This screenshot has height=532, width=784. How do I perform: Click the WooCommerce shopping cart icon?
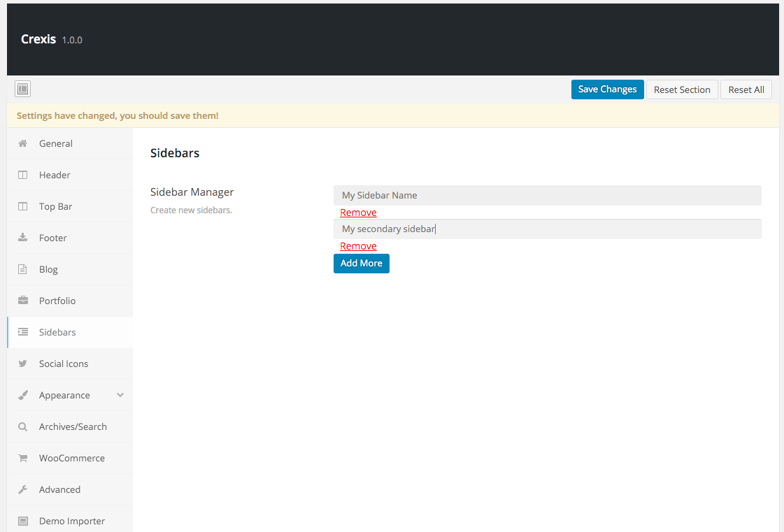(x=23, y=458)
